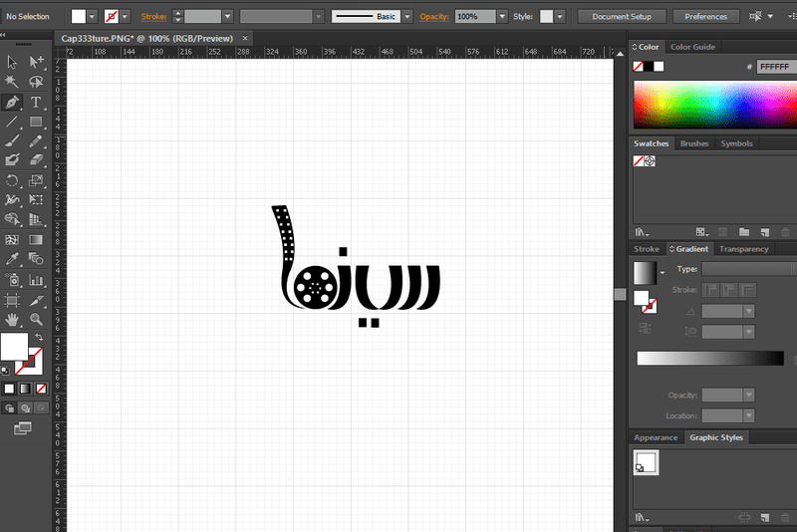Open the Transparency panel tab
Image resolution: width=797 pixels, height=532 pixels.
[743, 249]
